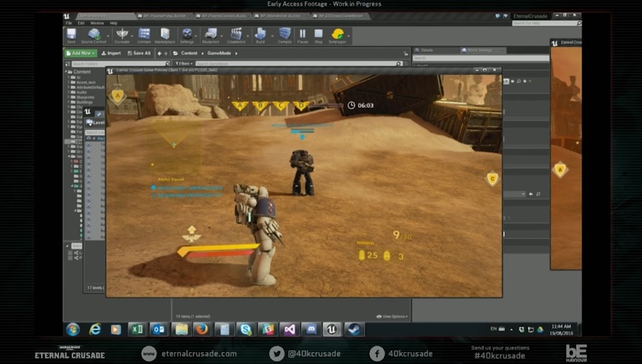
Task: Navigate forward in the content browser history
Action: [165, 53]
